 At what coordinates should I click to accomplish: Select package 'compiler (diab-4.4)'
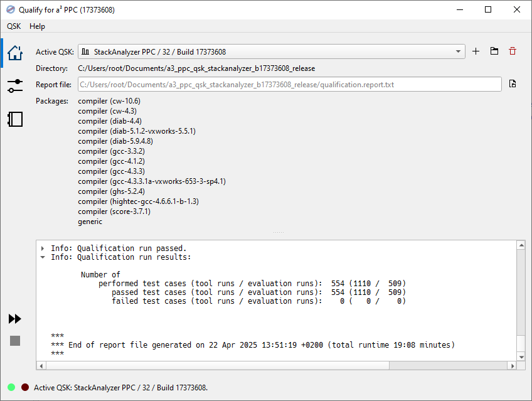(x=110, y=121)
